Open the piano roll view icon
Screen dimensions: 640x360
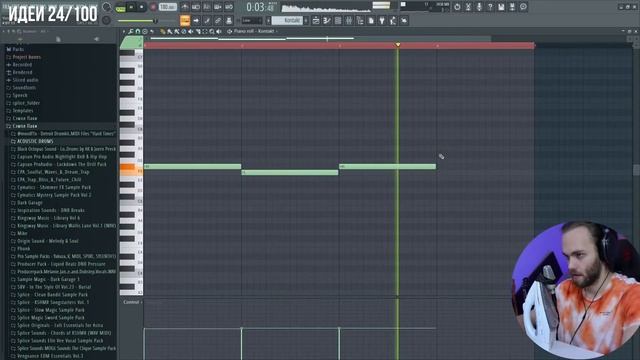click(327, 20)
